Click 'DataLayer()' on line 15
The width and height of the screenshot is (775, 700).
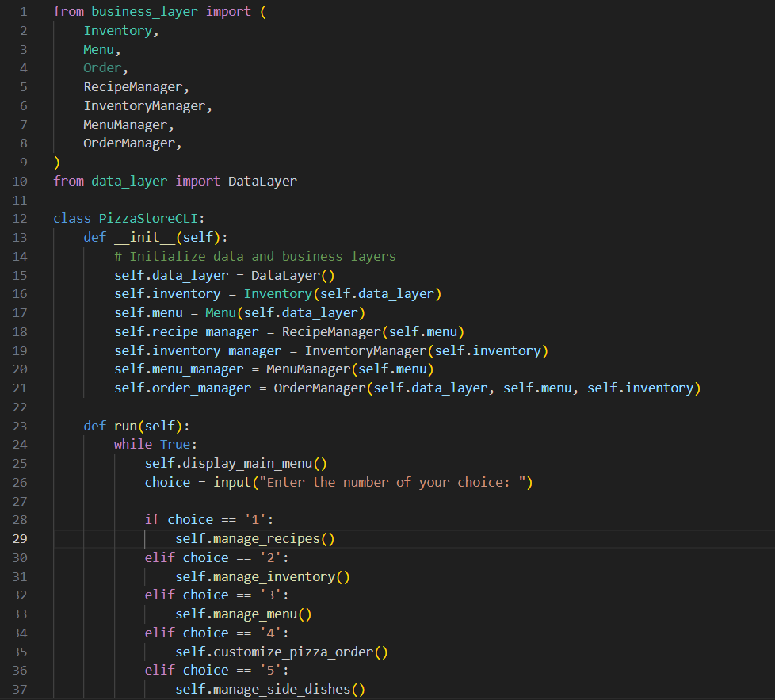[292, 275]
